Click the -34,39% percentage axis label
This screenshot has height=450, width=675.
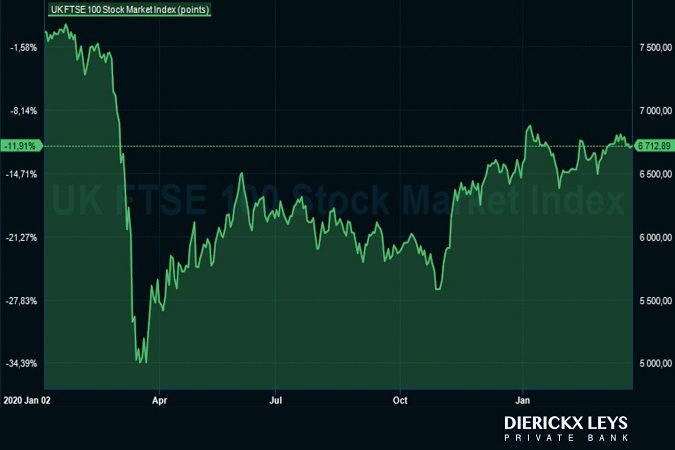click(x=22, y=364)
